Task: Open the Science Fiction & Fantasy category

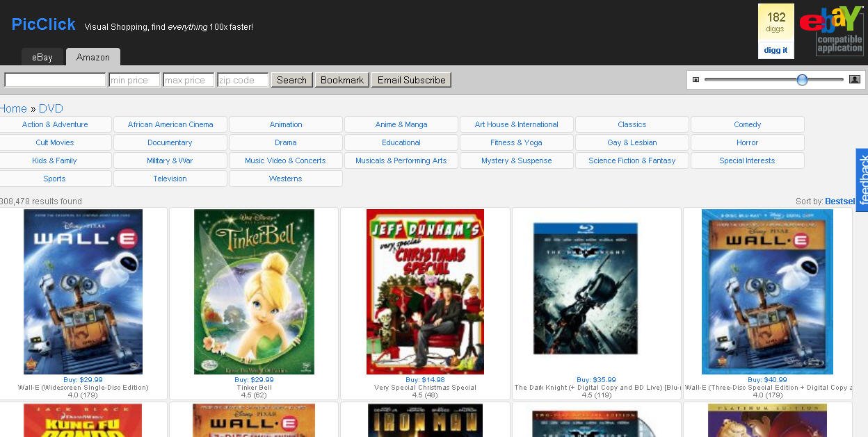Action: tap(632, 160)
